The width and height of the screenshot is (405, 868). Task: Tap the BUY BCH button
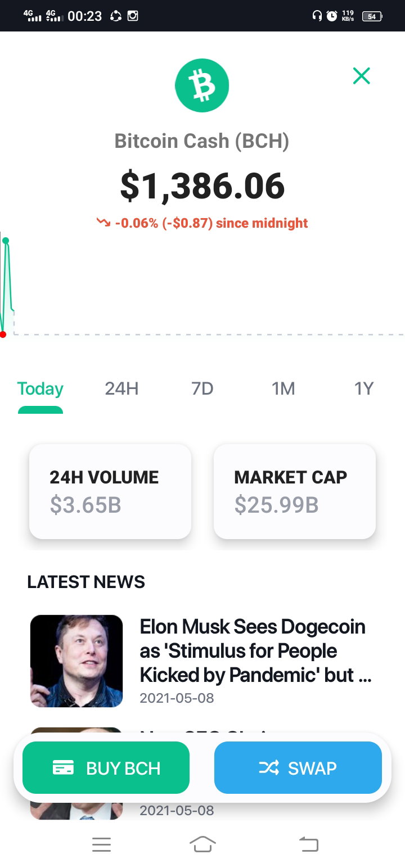(106, 768)
